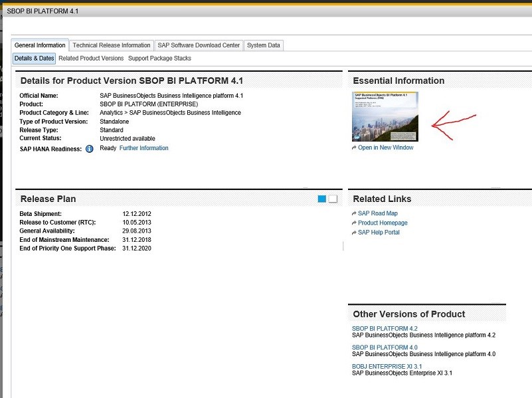Follow the Further Information link
532x398 pixels.
[x=144, y=148]
